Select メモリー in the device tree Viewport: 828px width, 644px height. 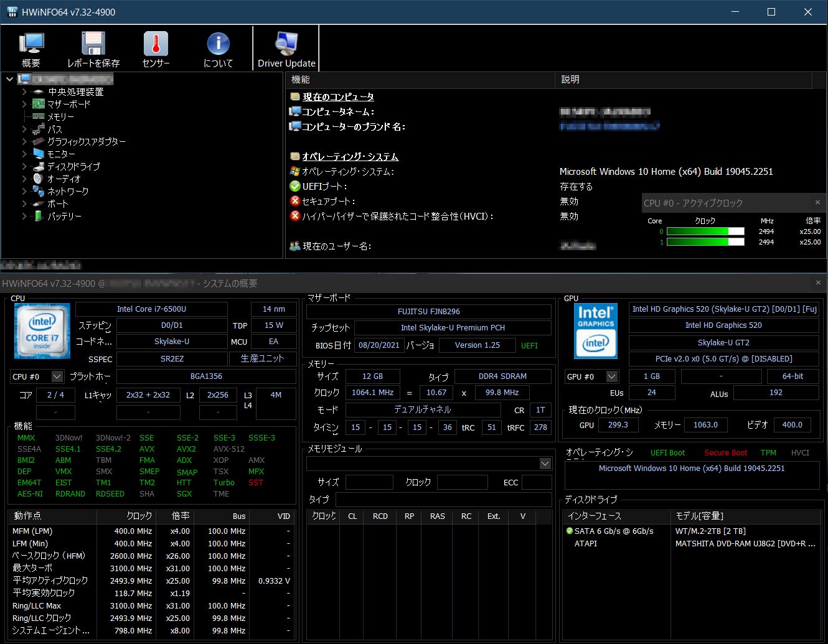click(60, 117)
